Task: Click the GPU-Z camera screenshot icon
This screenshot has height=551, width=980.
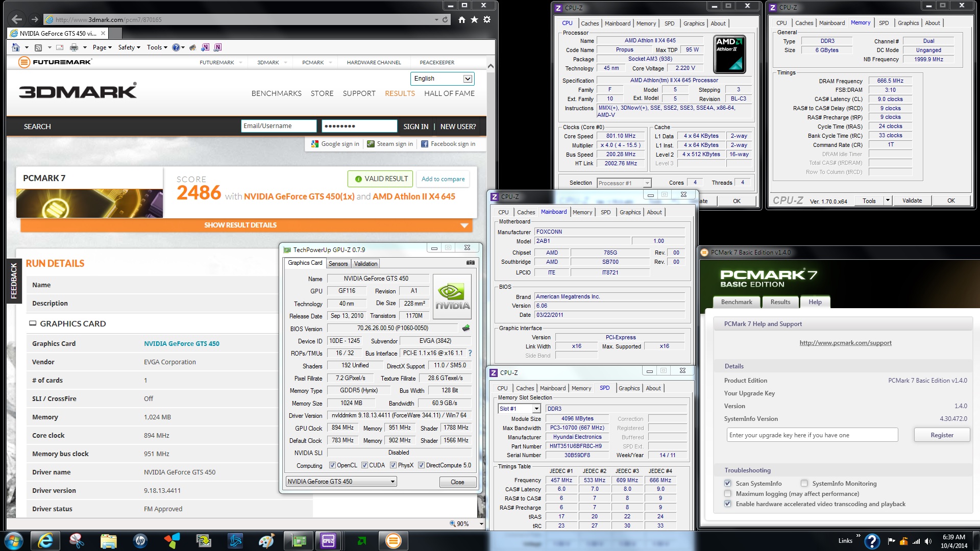Action: point(471,263)
